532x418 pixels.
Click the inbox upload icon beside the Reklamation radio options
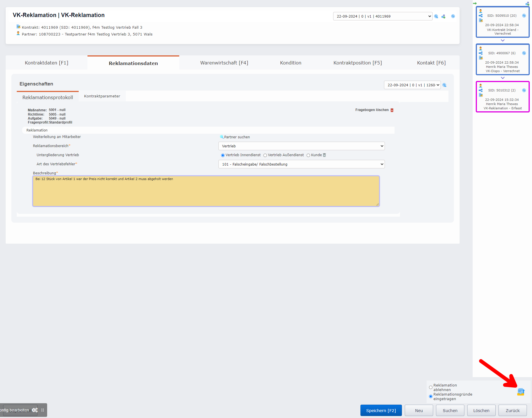(521, 392)
